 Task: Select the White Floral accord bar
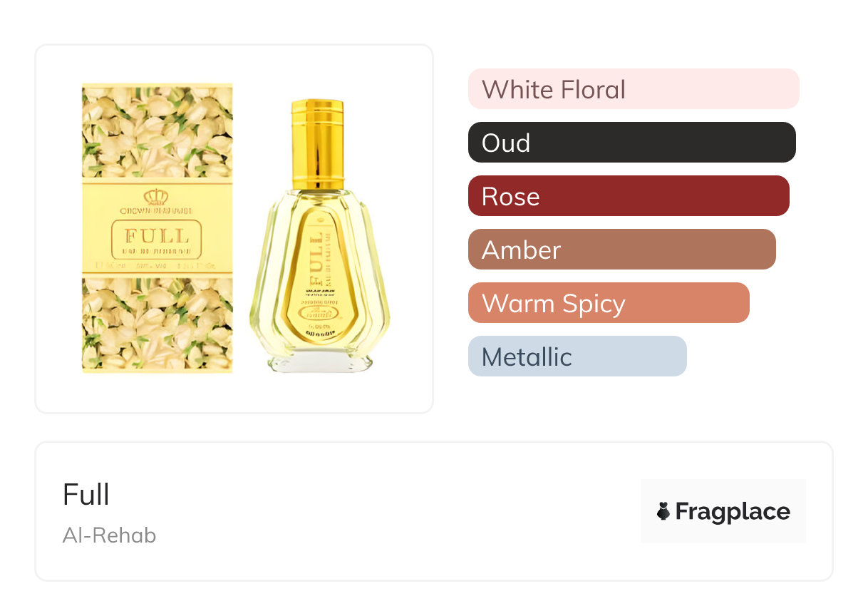pos(633,89)
